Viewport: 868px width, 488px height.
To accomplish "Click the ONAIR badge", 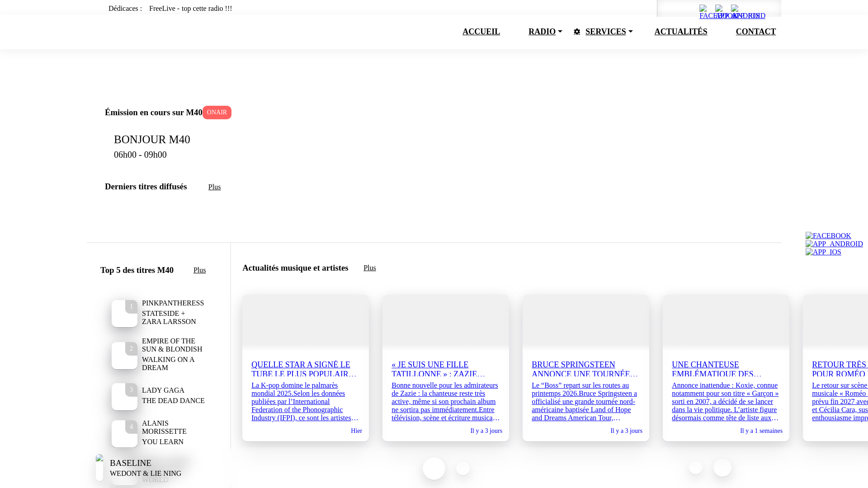I will [x=217, y=113].
